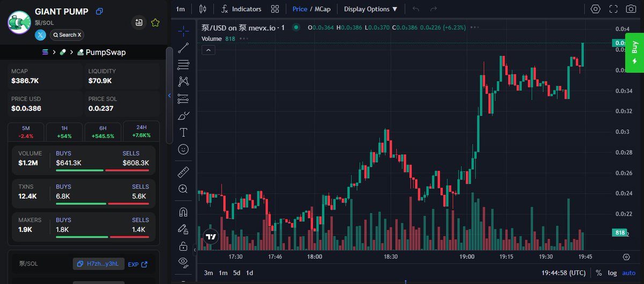Screen dimensions: 644x284
Task: Copy the GIANT PUMP token name
Action: point(99,11)
